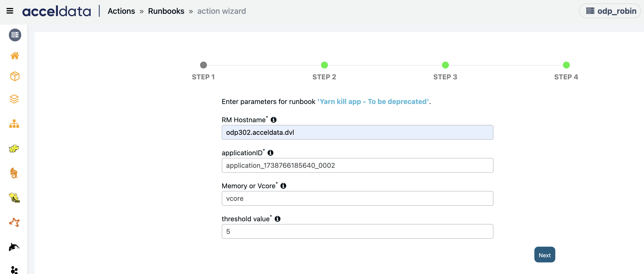
Task: Open the cluster server icon in sidebar
Action: [x=15, y=35]
